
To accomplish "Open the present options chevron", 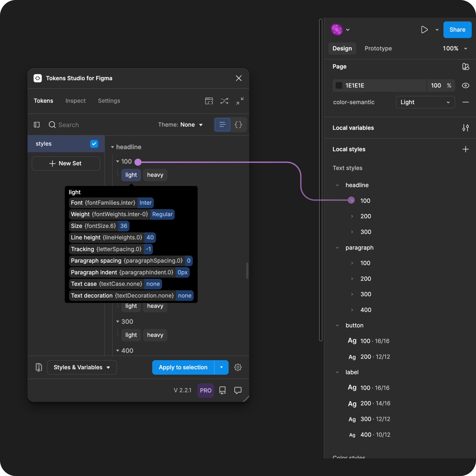I will pos(437,30).
